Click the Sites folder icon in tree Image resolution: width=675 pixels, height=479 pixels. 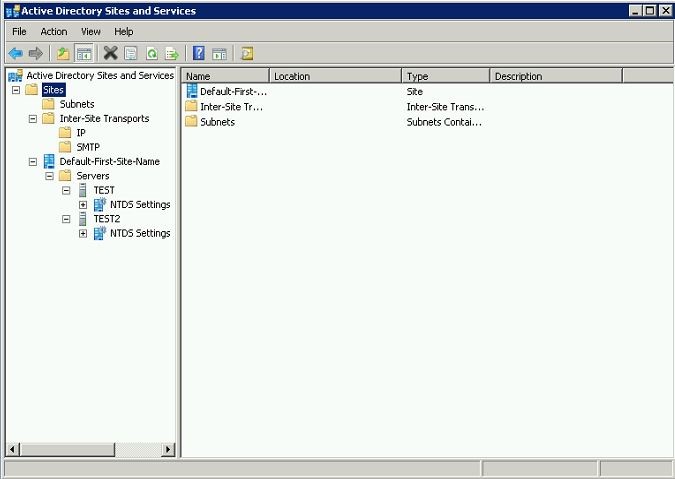(x=31, y=90)
